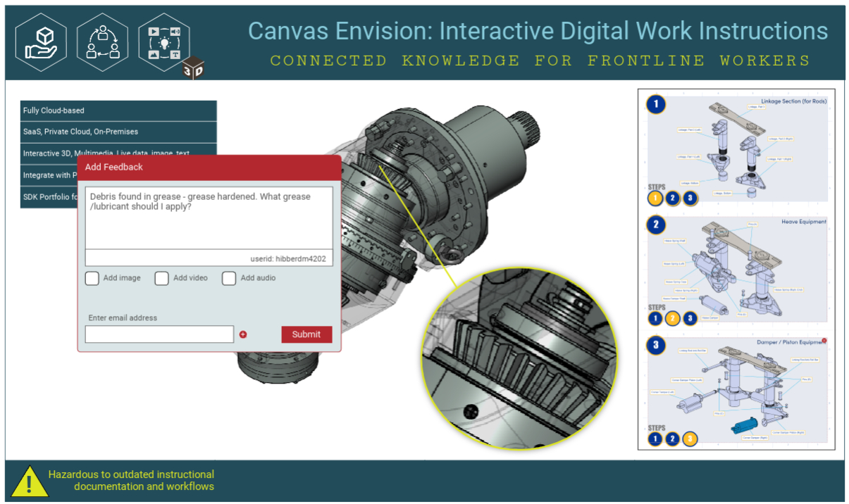Check the Add video checkbox

tap(162, 278)
